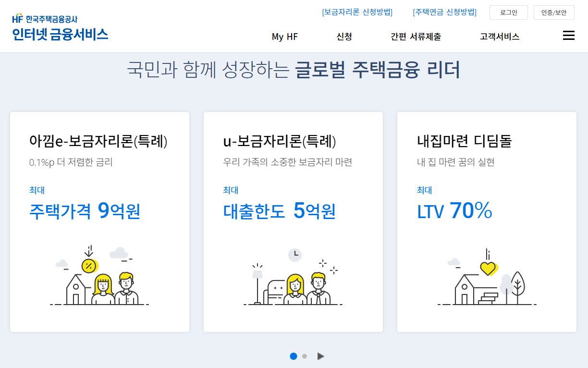Image resolution: width=588 pixels, height=368 pixels.
Task: Open the 내집마련 디딤돌 card title
Action: point(465,141)
